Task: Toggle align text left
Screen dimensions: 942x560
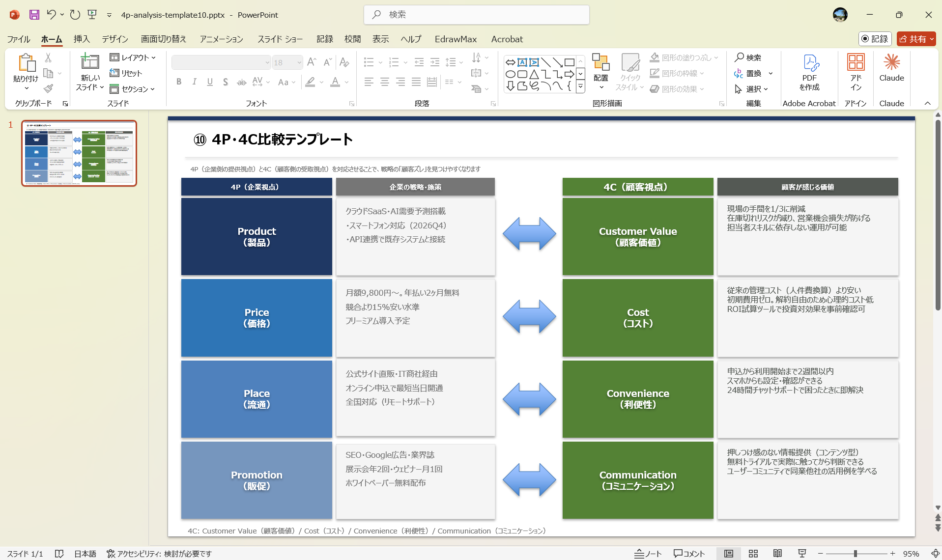Action: pyautogui.click(x=369, y=82)
